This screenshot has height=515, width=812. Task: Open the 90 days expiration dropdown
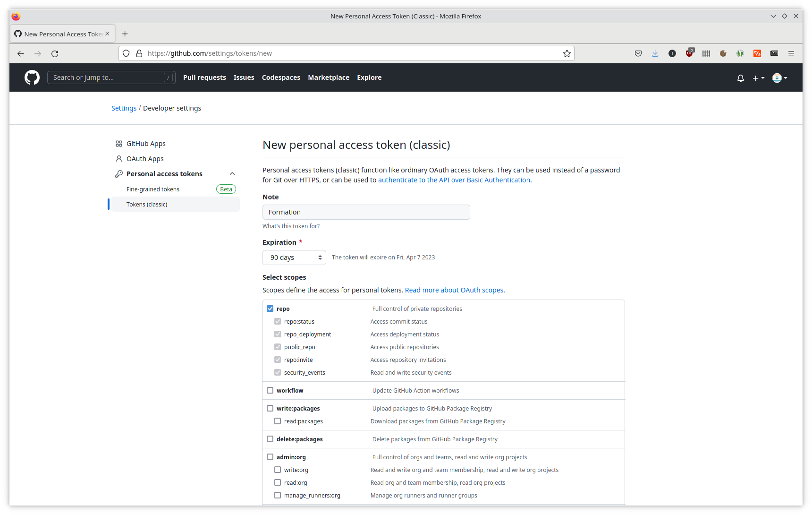[x=295, y=257]
